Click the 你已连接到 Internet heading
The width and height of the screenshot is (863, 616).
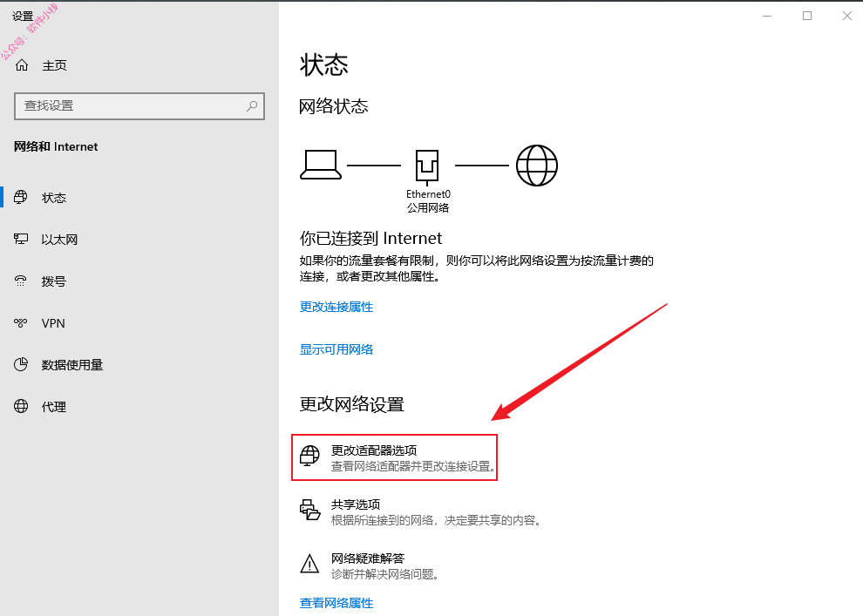pos(370,238)
